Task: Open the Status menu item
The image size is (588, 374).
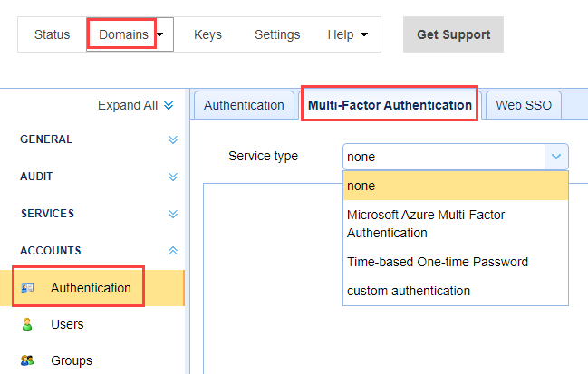Action: pyautogui.click(x=52, y=34)
